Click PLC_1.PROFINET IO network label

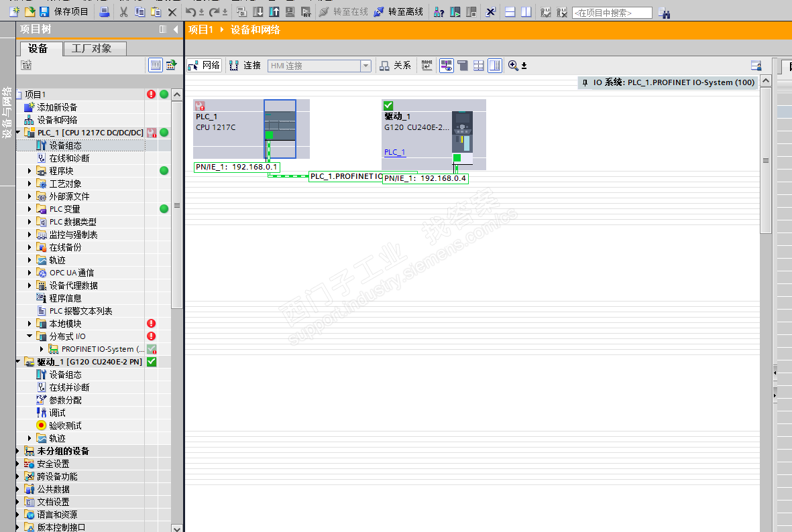pos(346,176)
